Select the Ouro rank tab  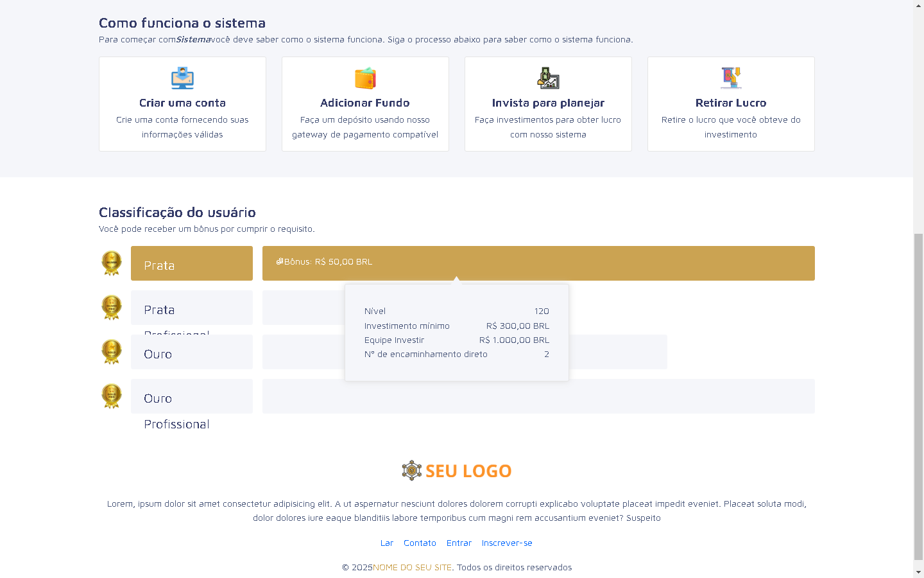pyautogui.click(x=191, y=353)
